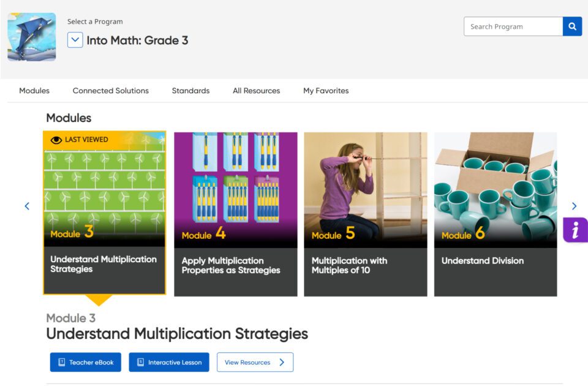Open the purple info help icon
588x386 pixels.
click(x=575, y=230)
